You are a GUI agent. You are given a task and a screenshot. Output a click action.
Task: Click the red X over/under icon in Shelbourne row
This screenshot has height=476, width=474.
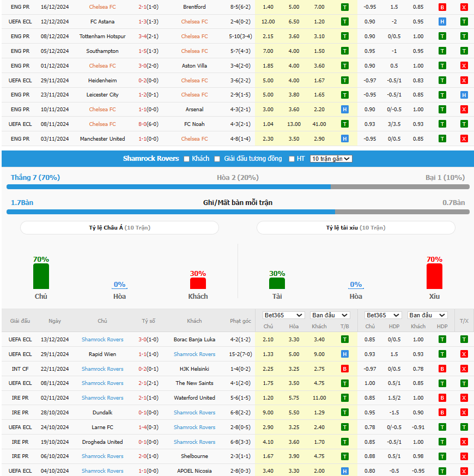[x=464, y=456]
